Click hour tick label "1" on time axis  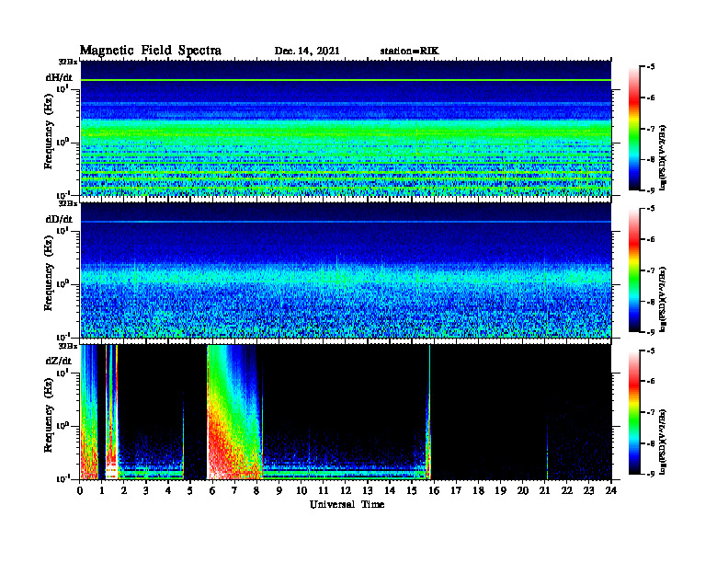102,491
